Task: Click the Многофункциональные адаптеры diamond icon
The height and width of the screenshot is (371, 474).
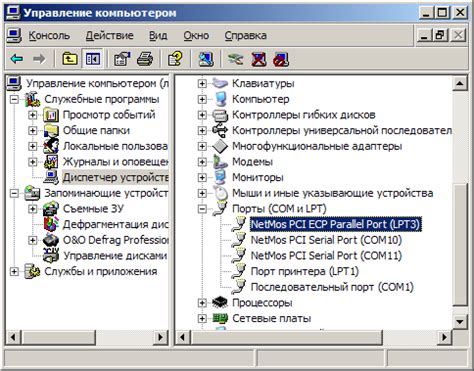Action: pos(220,146)
